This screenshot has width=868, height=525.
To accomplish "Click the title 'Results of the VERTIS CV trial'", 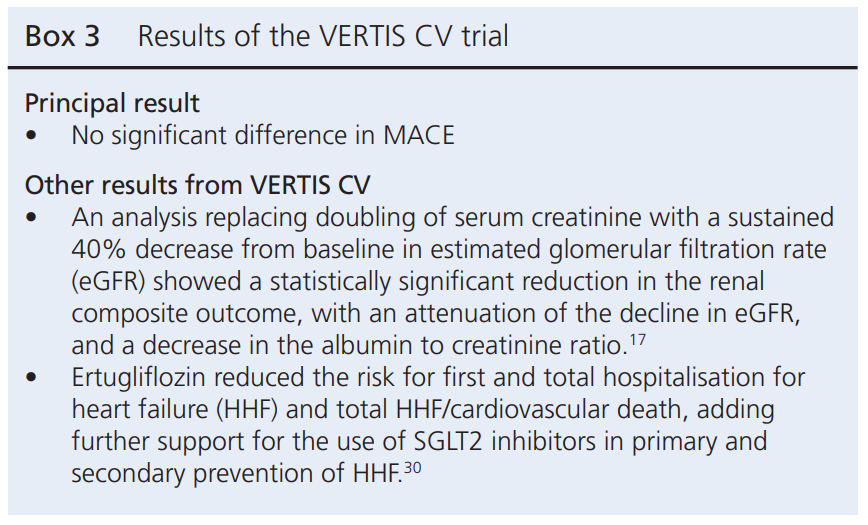I will (323, 37).
